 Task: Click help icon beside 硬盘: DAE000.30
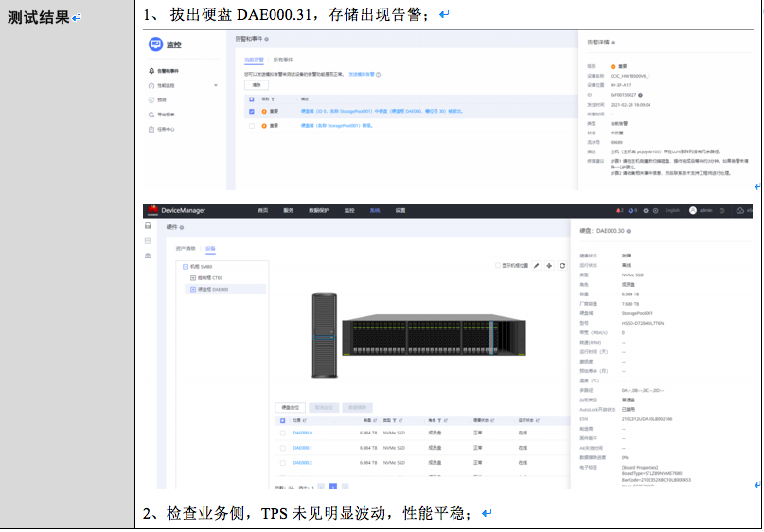[x=628, y=231]
